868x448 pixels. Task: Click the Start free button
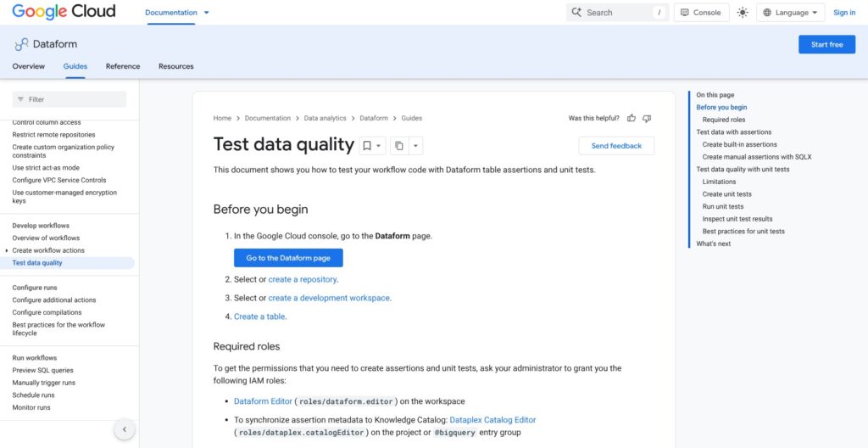tap(826, 44)
